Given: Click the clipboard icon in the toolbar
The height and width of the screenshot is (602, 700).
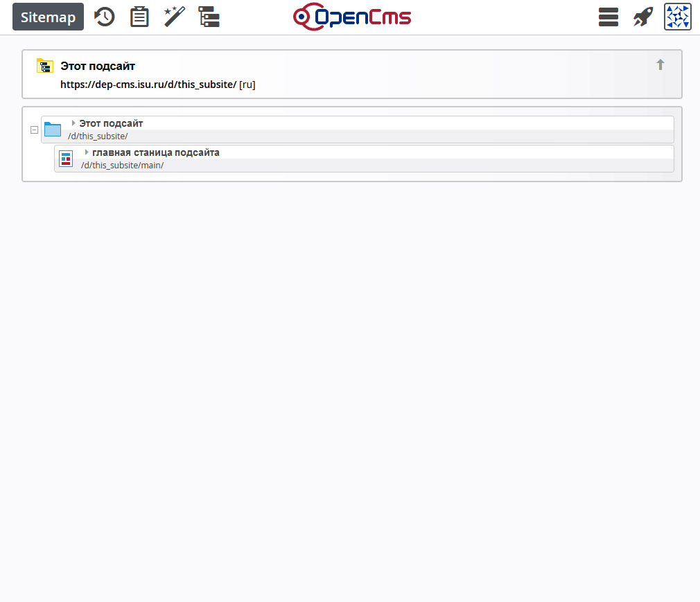Looking at the screenshot, I should [139, 17].
